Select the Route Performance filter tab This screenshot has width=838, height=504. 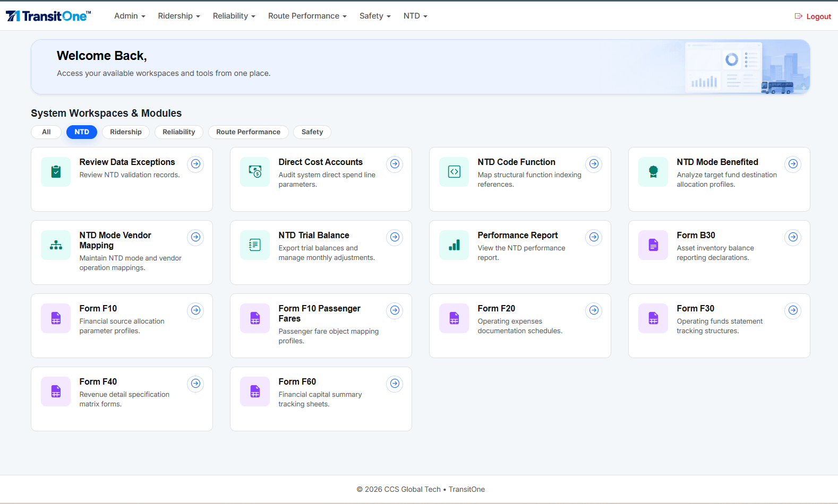(248, 132)
